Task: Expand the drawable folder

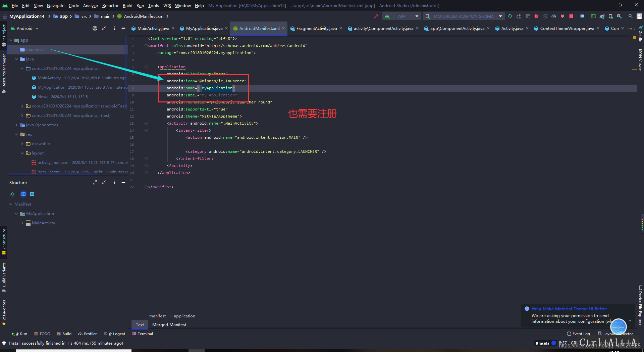Action: pyautogui.click(x=22, y=144)
